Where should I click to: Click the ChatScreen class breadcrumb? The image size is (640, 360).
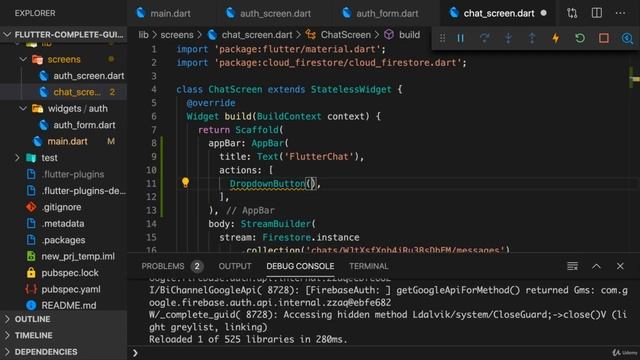[345, 35]
